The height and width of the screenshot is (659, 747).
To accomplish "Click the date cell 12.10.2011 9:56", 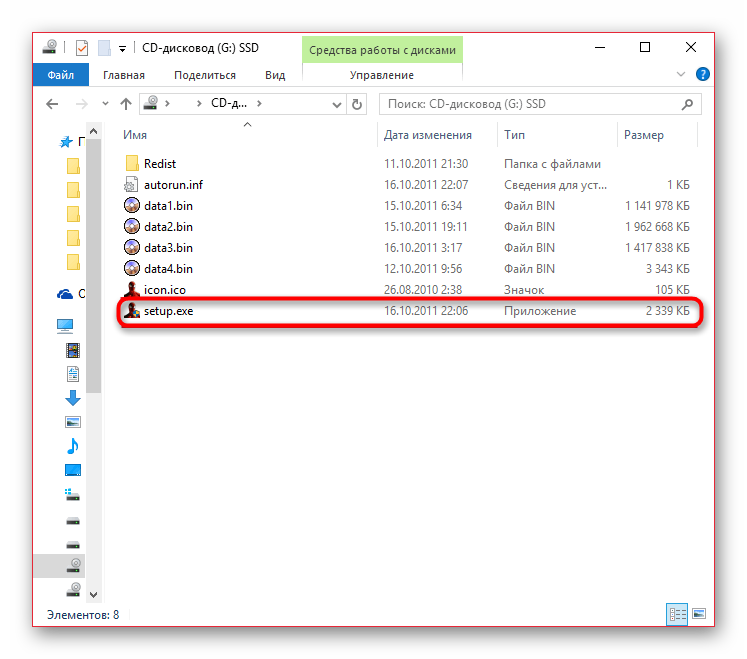I will pyautogui.click(x=423, y=269).
